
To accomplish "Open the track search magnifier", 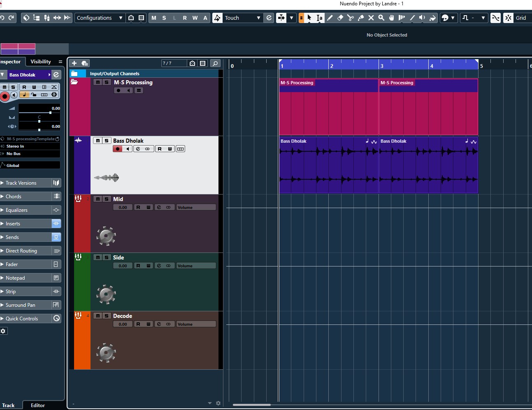I will coord(215,63).
